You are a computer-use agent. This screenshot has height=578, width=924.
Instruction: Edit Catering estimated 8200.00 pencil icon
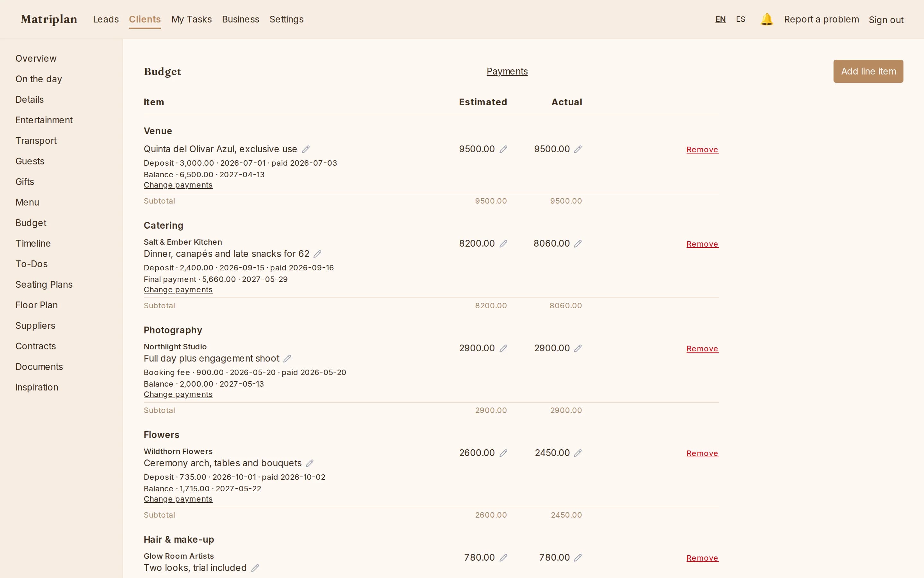point(503,243)
